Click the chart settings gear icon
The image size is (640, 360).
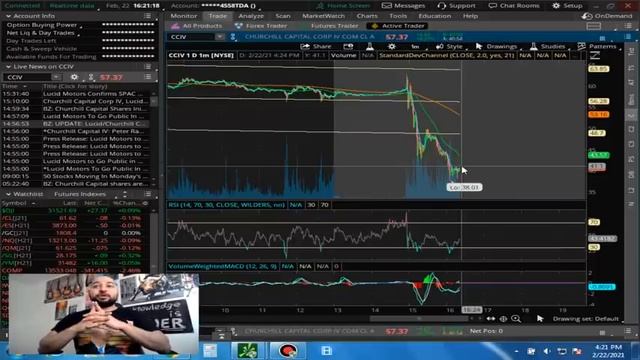pyautogui.click(x=391, y=47)
